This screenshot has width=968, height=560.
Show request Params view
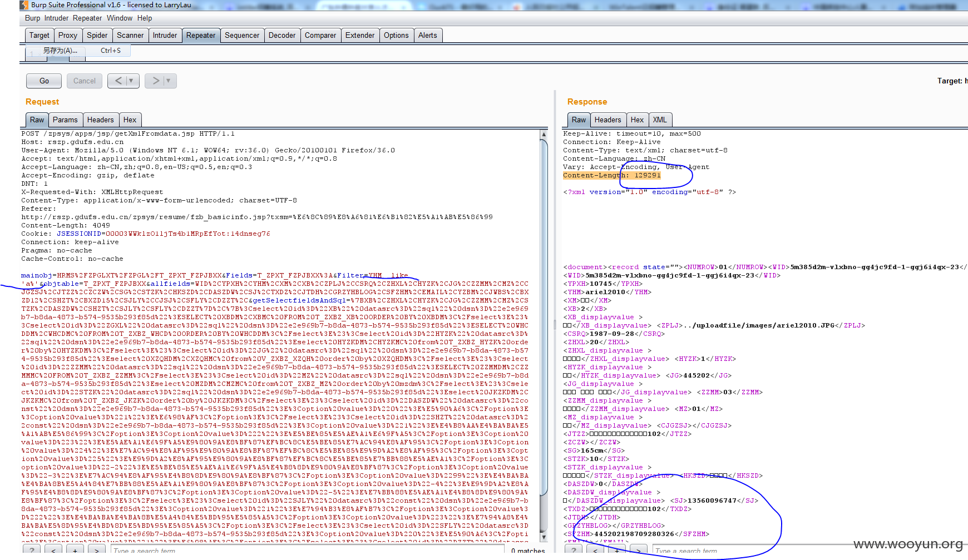click(65, 120)
